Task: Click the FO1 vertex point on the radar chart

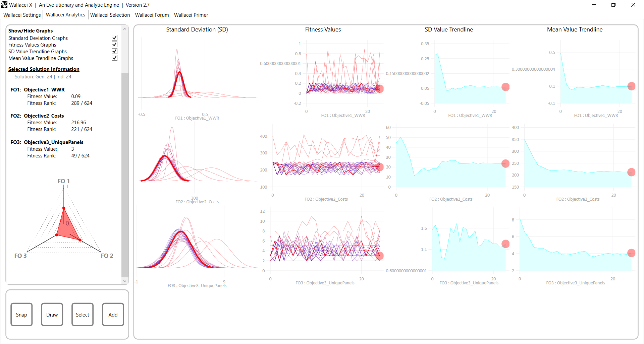Action: click(64, 208)
